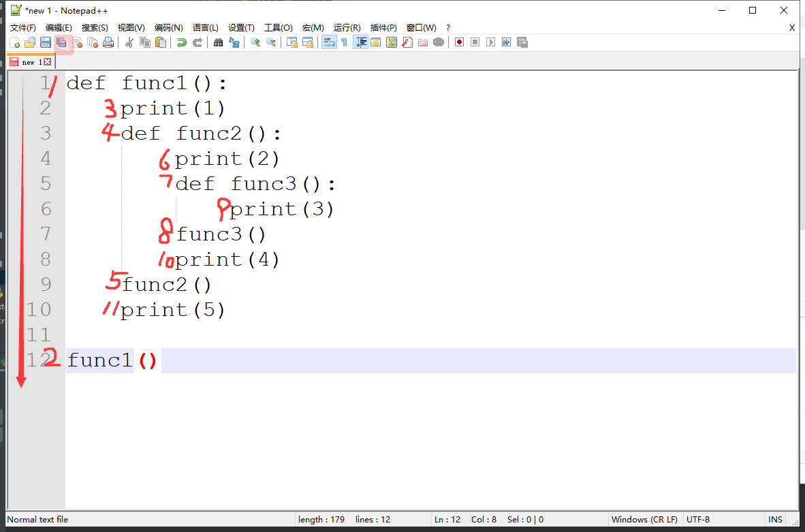Toggle the Indent Guide toolbar icon
The image size is (805, 532).
click(x=360, y=43)
